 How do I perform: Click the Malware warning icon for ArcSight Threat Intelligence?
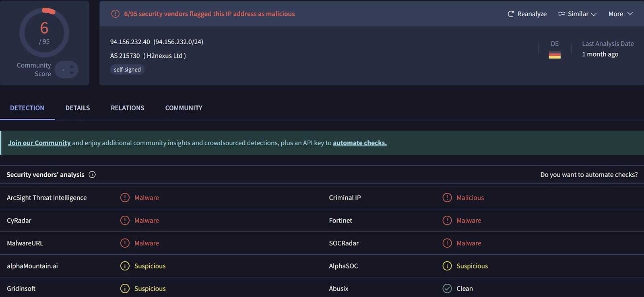point(124,197)
